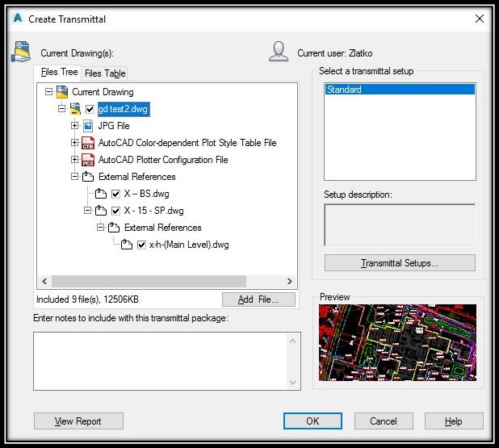Click the notes box scroll down arrow
This screenshot has height=448, width=499.
click(293, 382)
